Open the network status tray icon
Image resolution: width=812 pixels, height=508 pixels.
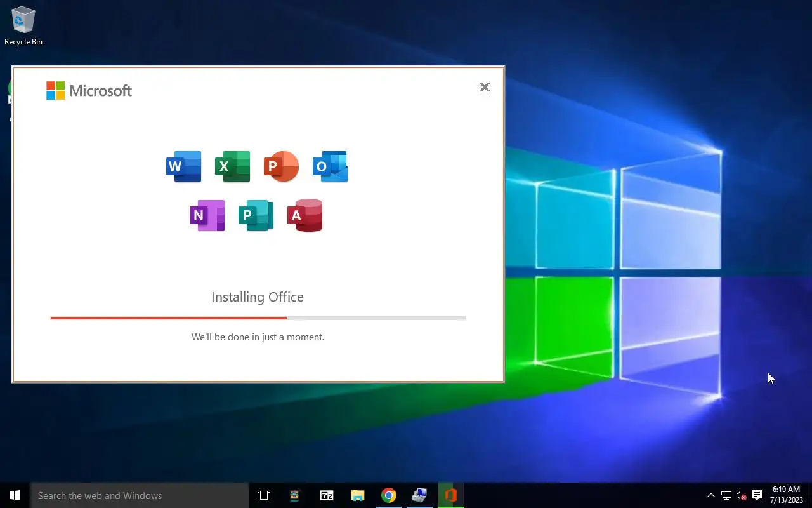(x=726, y=495)
